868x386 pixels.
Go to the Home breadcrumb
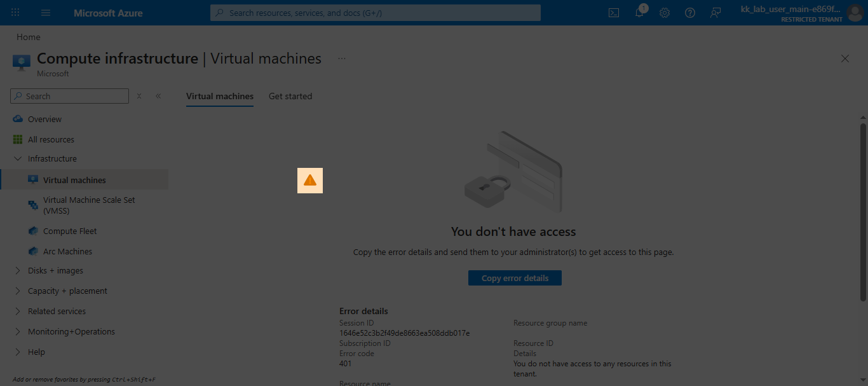click(29, 37)
